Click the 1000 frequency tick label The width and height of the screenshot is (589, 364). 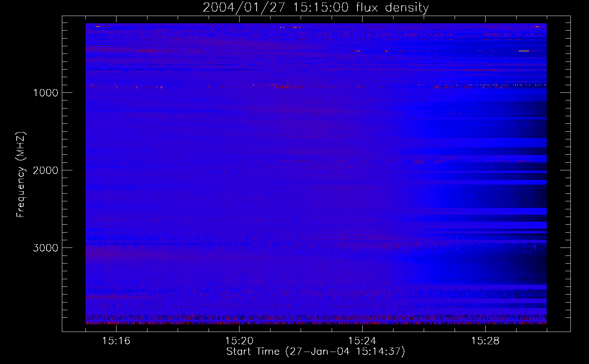click(46, 93)
